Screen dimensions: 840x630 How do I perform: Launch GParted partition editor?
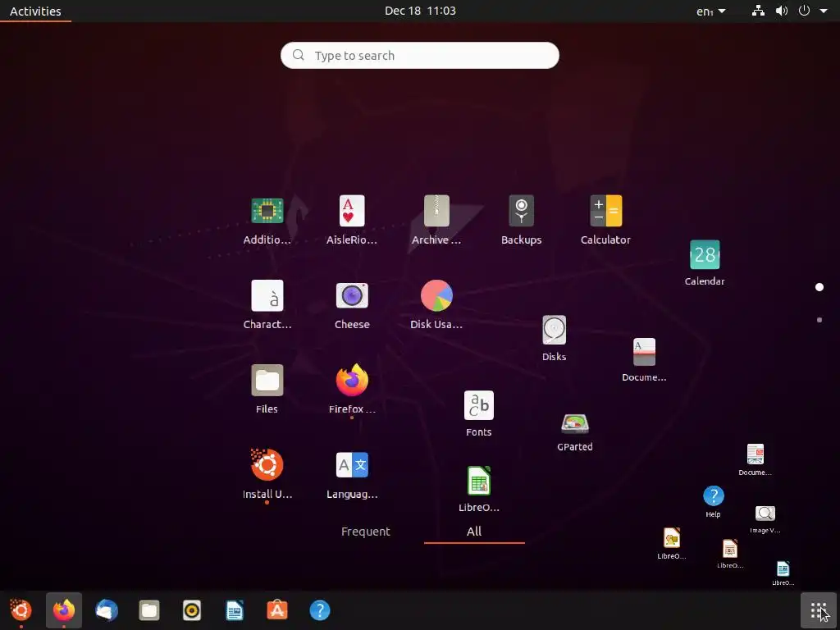(575, 424)
